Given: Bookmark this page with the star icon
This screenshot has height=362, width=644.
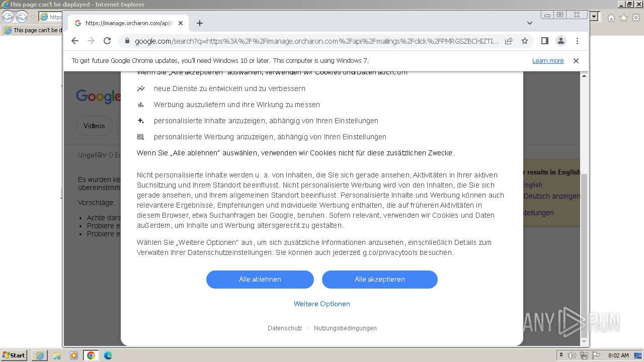Looking at the screenshot, I should coord(525,41).
